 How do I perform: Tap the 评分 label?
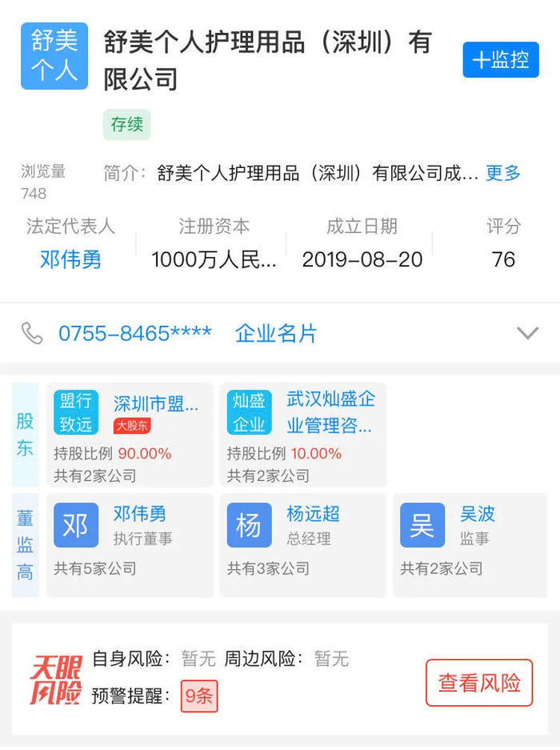click(503, 227)
